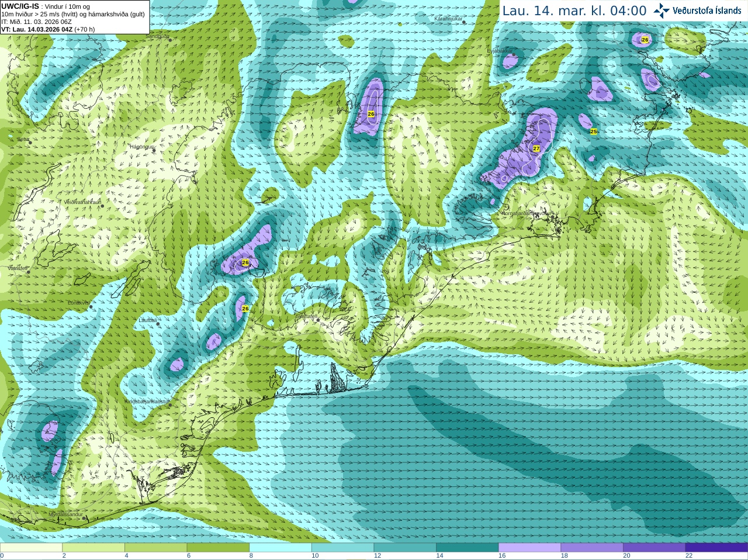This screenshot has height=560, width=748.
Task: Click the Laufbali place label
Action: coord(148,320)
